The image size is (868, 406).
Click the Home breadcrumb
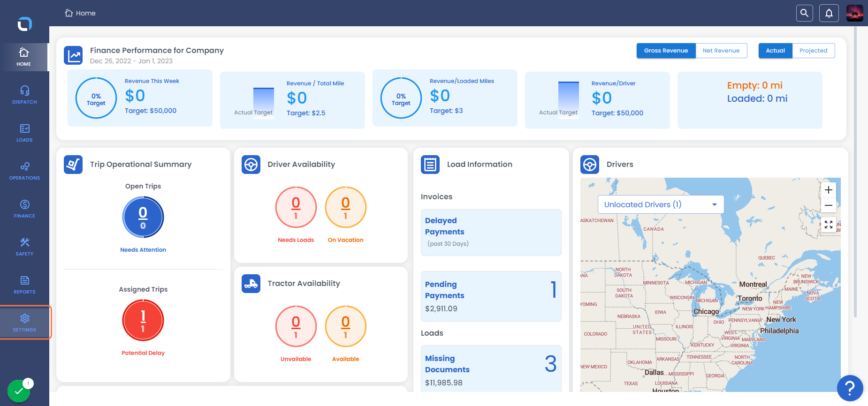click(80, 13)
